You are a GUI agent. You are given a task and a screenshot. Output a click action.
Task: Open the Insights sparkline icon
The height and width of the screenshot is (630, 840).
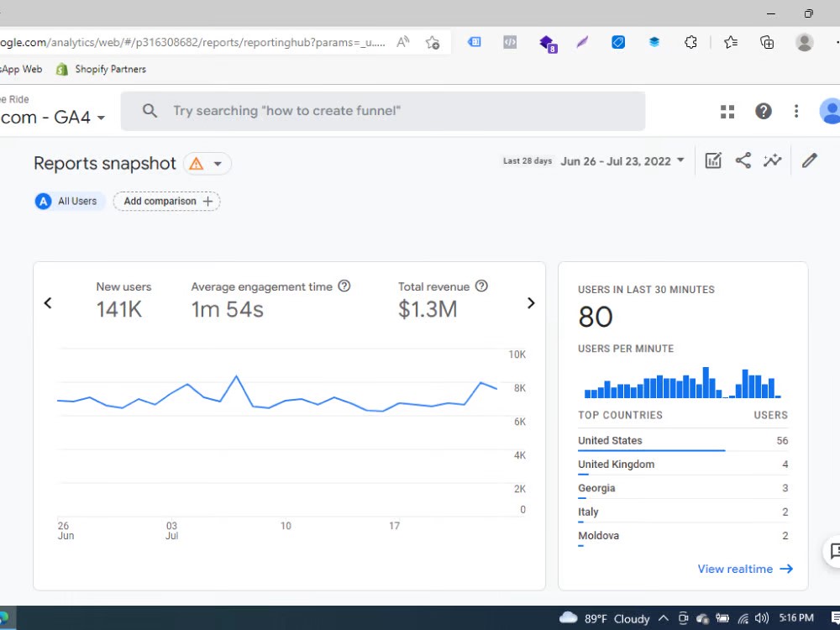[x=773, y=160]
